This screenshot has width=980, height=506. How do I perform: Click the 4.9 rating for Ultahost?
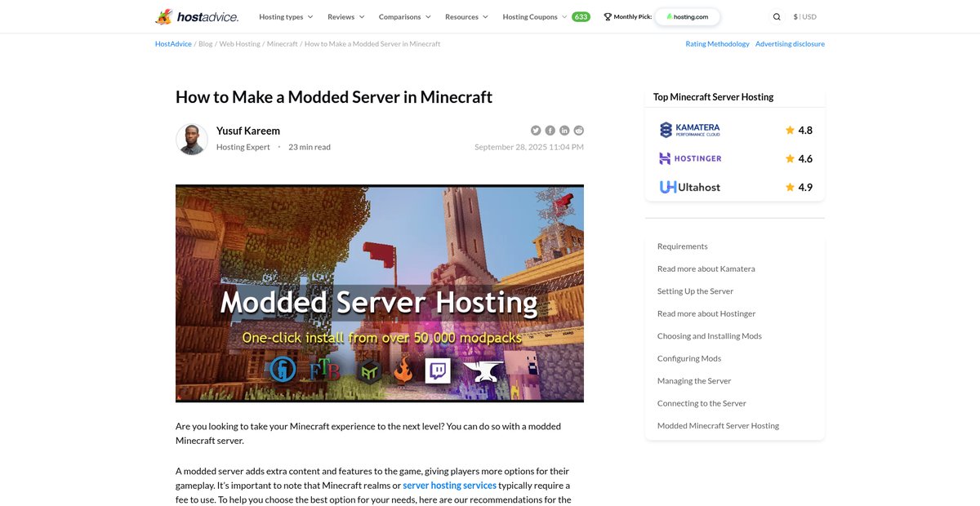tap(805, 187)
